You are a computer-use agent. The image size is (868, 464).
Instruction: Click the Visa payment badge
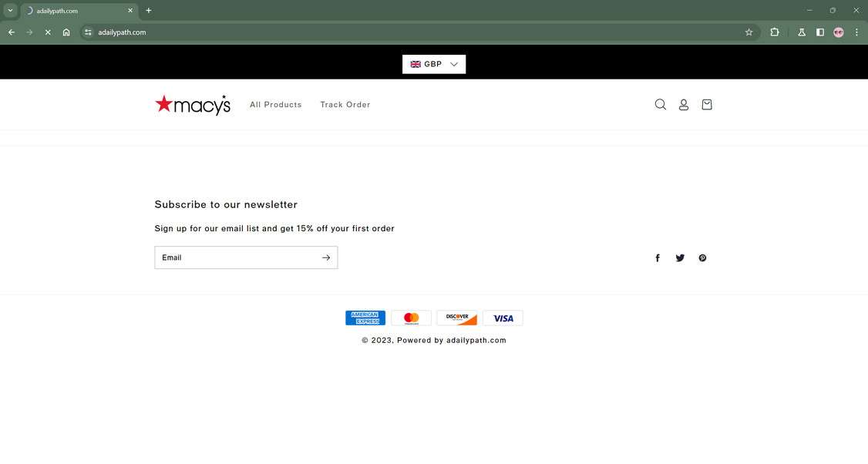pyautogui.click(x=503, y=318)
